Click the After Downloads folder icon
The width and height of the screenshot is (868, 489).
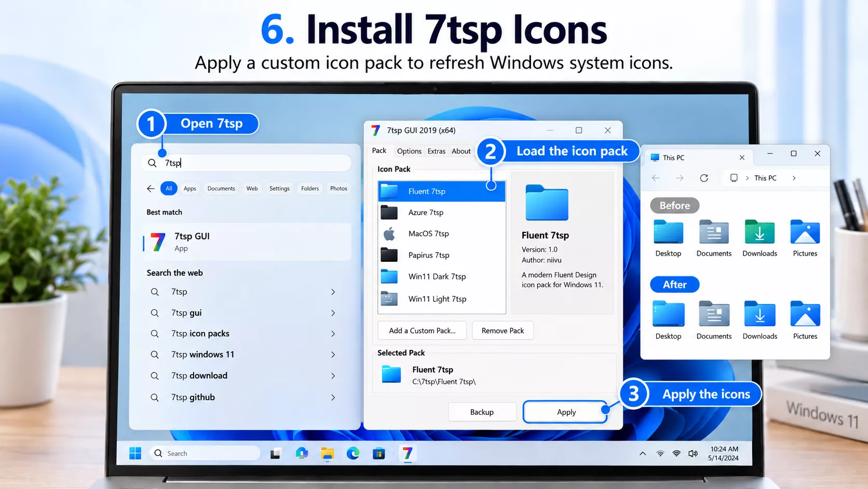[x=759, y=314]
